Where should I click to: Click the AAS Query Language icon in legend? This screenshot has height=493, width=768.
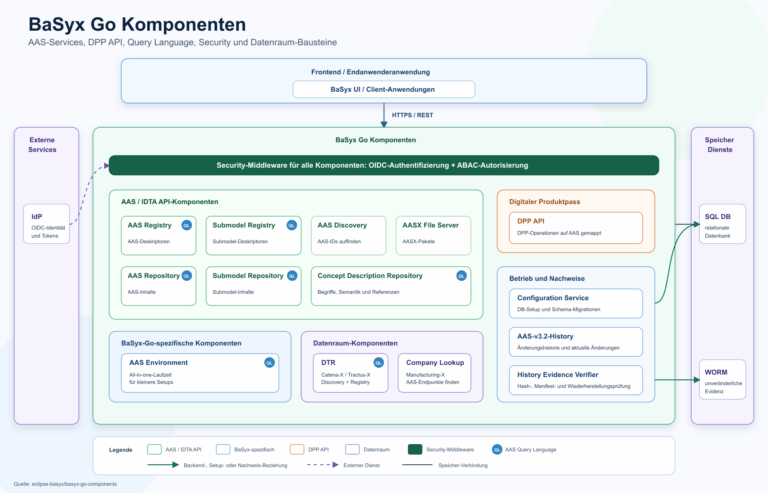[497, 449]
